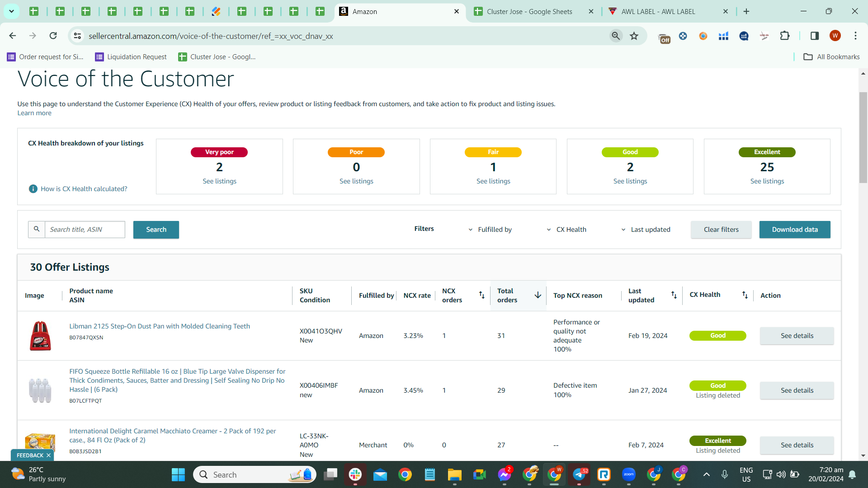Open the browser side panel
Image resolution: width=868 pixels, height=488 pixels.
point(815,36)
